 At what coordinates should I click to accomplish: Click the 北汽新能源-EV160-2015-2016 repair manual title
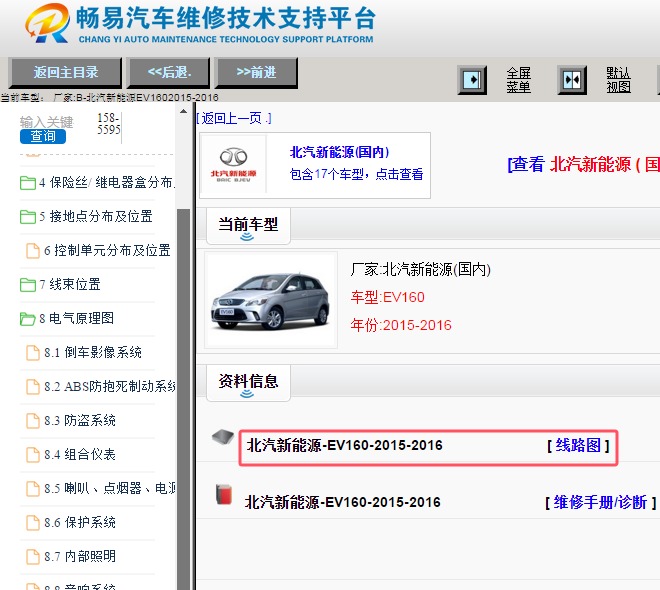(x=343, y=502)
